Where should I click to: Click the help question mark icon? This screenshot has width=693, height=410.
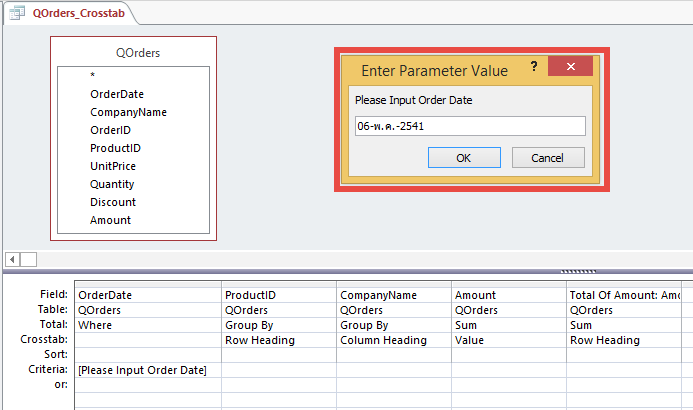[534, 67]
